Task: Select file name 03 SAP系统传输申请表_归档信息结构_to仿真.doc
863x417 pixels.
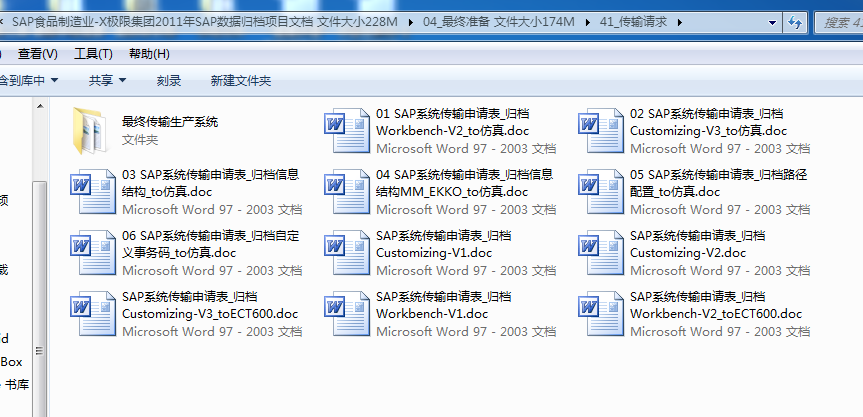Action: (x=211, y=183)
